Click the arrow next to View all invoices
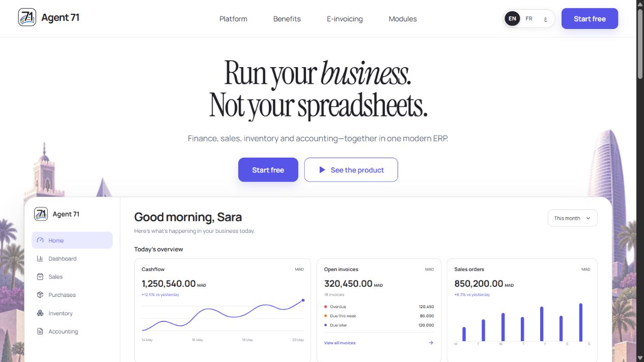This screenshot has height=362, width=644. [431, 343]
